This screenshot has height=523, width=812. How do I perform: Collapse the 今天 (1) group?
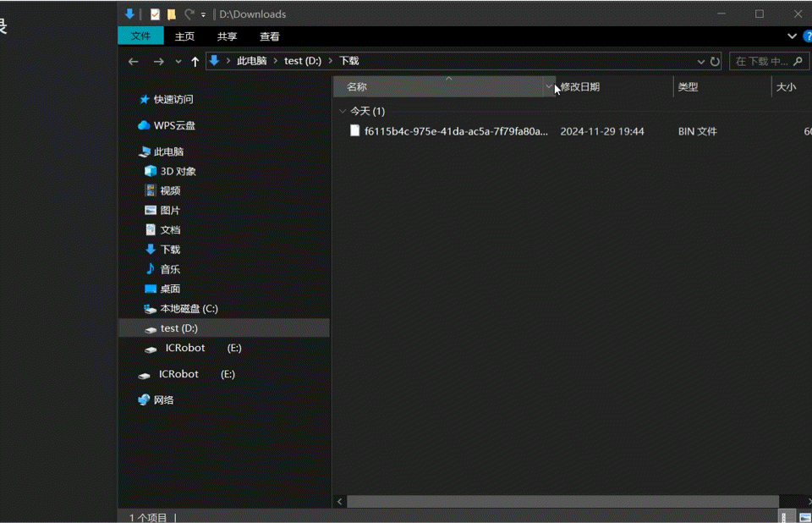343,111
